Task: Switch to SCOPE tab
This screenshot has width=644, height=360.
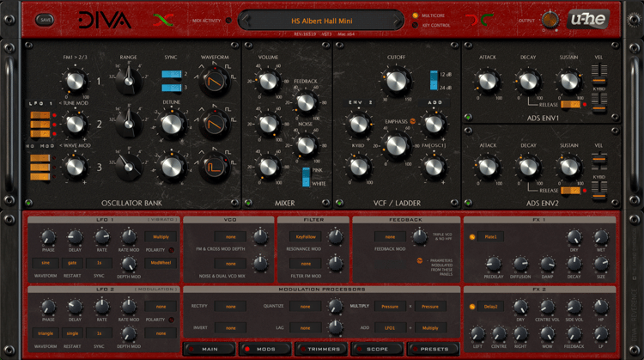Action: 378,349
